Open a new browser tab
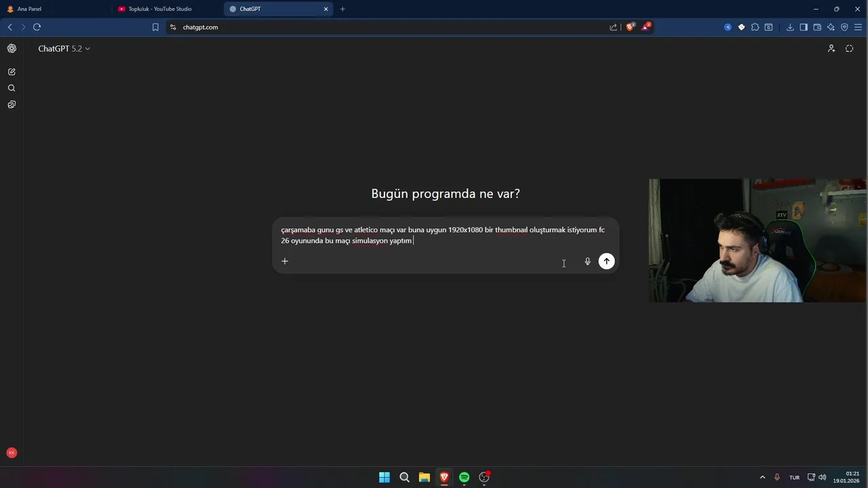The image size is (868, 488). tap(342, 9)
